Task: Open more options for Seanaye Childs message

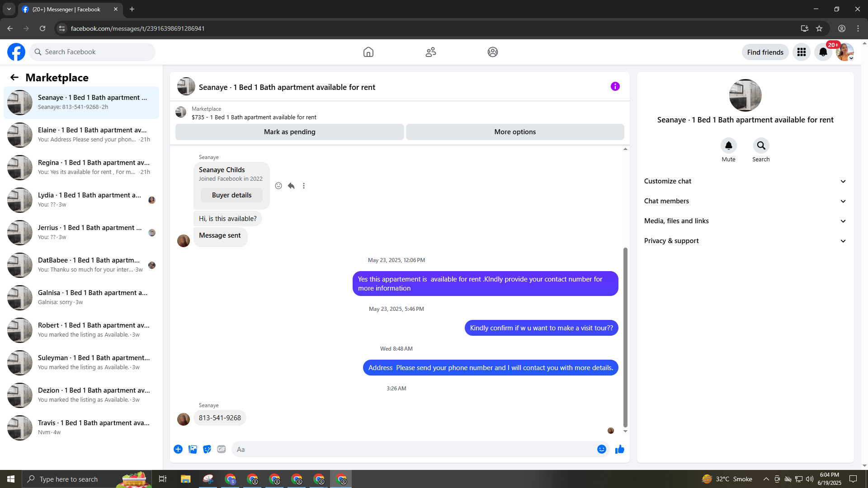Action: (x=304, y=186)
